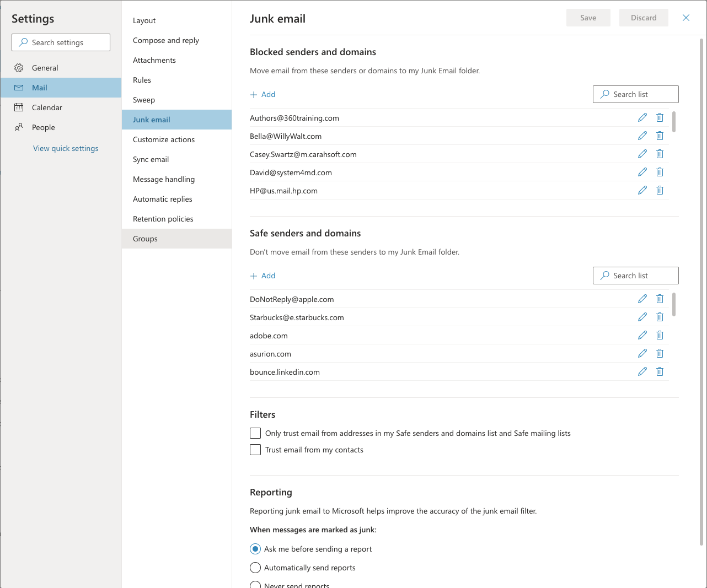Add a new blocked sender
Image resolution: width=707 pixels, height=588 pixels.
(263, 94)
